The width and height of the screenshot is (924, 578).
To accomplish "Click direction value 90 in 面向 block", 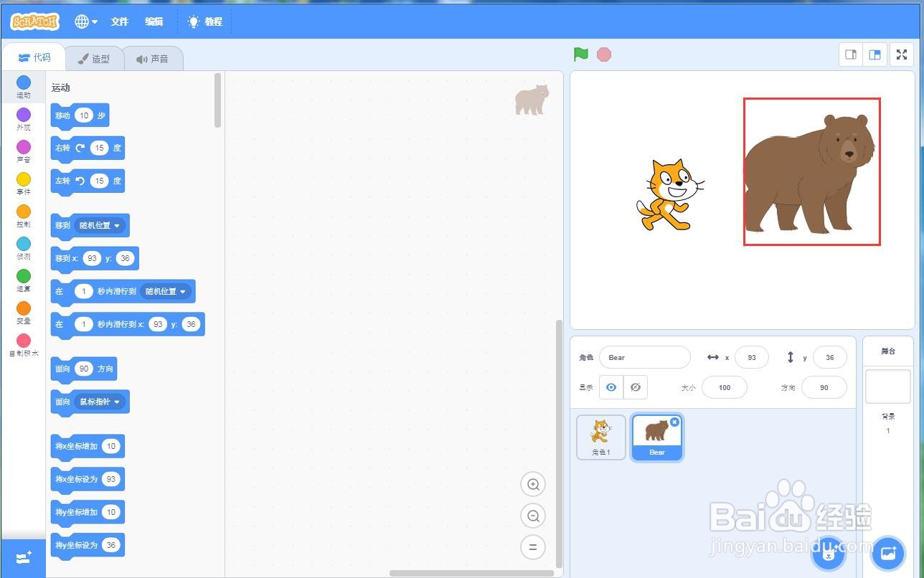I will pyautogui.click(x=84, y=369).
